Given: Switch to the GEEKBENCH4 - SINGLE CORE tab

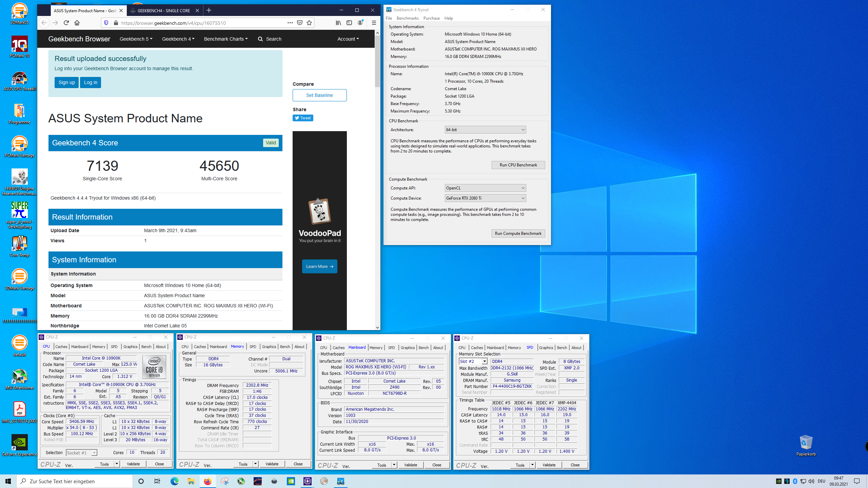Looking at the screenshot, I should pyautogui.click(x=164, y=11).
